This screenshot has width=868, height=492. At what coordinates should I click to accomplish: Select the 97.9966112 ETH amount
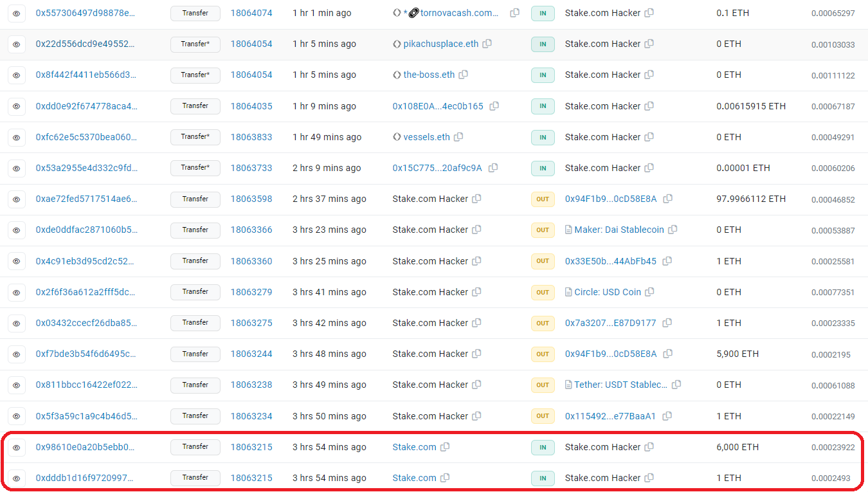coord(751,199)
